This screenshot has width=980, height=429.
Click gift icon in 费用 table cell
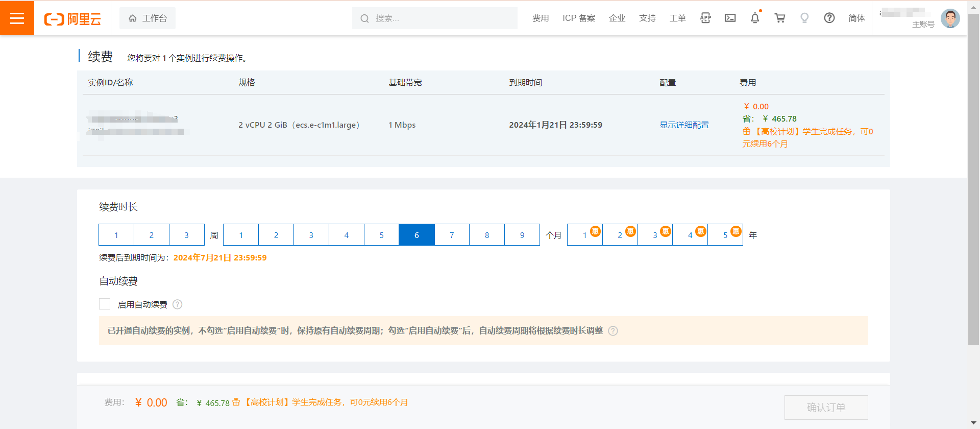click(x=746, y=131)
